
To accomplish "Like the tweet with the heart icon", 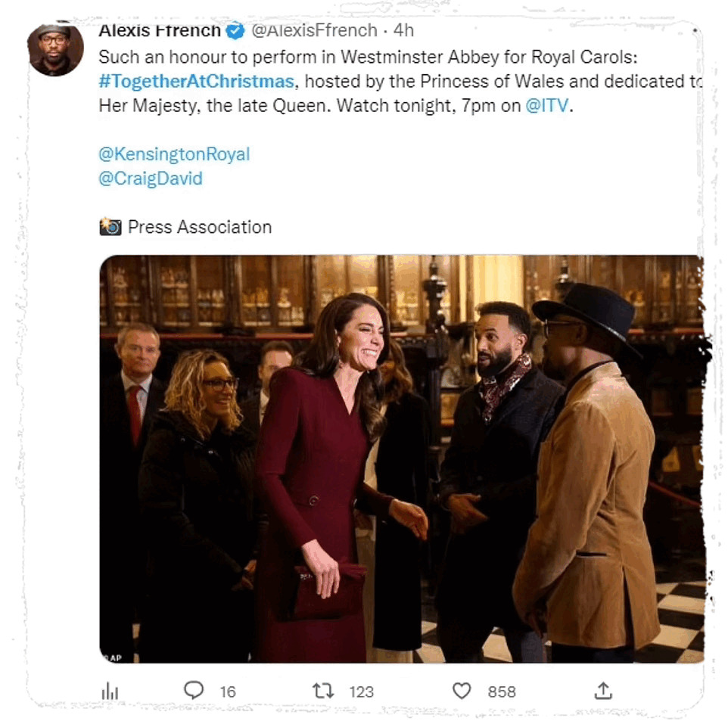I will [462, 690].
